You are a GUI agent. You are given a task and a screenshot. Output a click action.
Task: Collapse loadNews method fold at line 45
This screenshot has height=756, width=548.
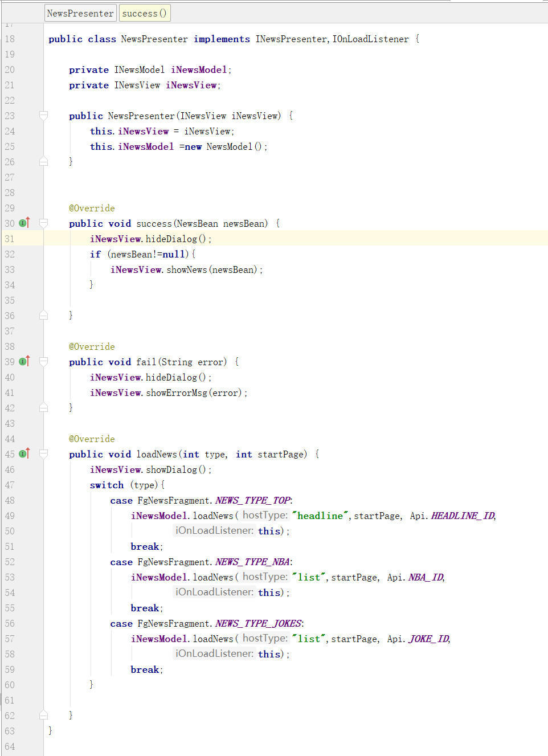click(x=43, y=454)
